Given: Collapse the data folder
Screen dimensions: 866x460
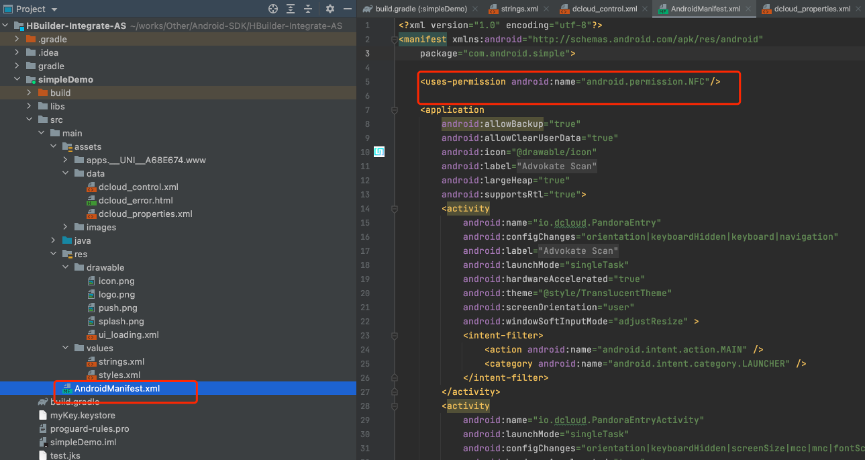Looking at the screenshot, I should [x=66, y=173].
